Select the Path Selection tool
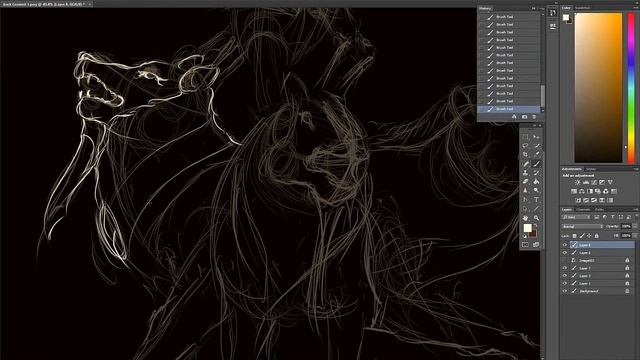The image size is (640, 360). pyautogui.click(x=525, y=209)
